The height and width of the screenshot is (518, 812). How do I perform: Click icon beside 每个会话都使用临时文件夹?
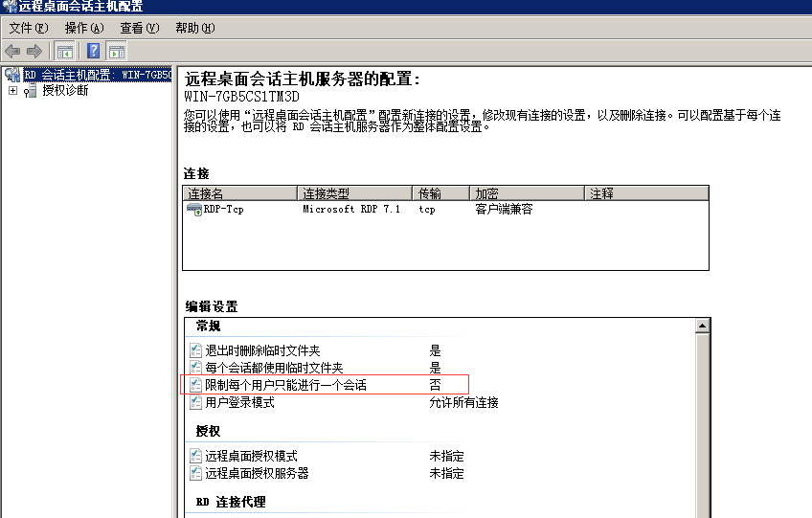coord(195,368)
